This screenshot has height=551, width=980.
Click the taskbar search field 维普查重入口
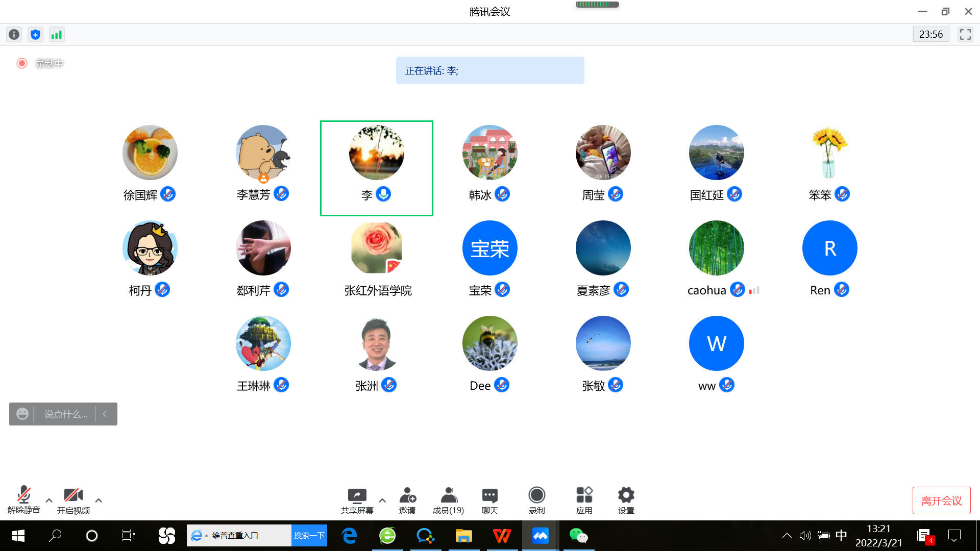[239, 535]
